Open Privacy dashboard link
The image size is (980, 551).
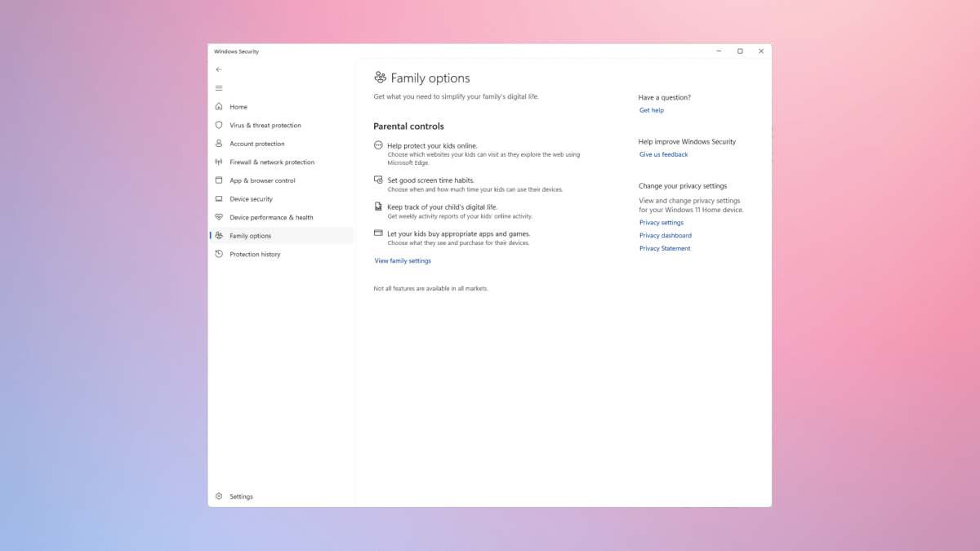pyautogui.click(x=666, y=236)
